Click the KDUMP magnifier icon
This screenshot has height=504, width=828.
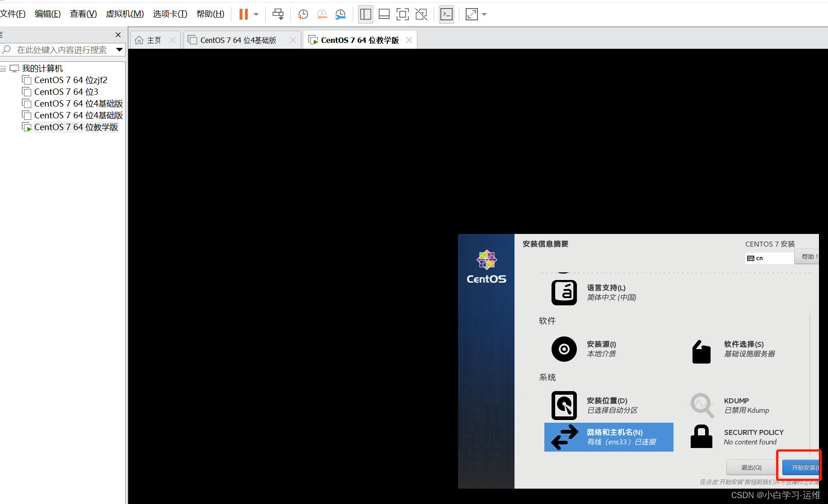pos(702,405)
